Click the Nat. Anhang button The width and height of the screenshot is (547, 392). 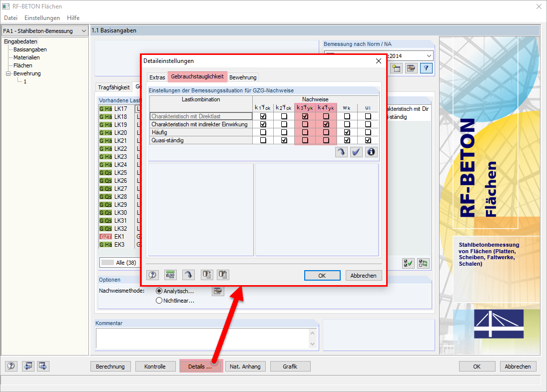(245, 366)
